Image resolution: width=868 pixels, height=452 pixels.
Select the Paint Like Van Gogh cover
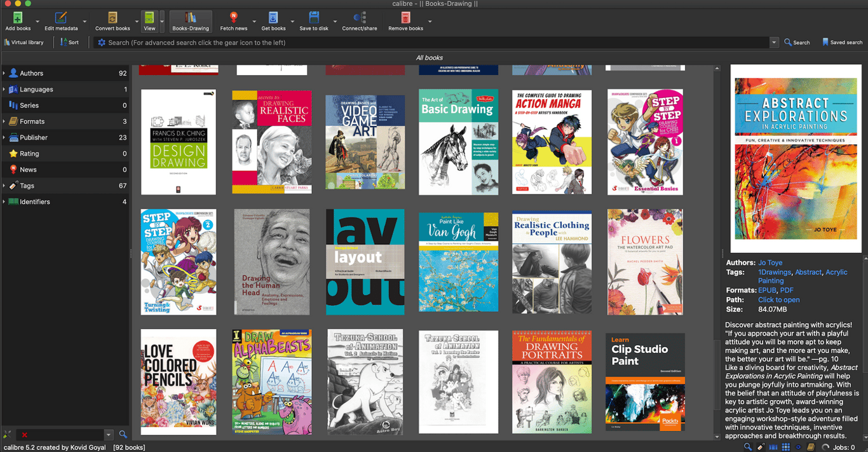[458, 262]
